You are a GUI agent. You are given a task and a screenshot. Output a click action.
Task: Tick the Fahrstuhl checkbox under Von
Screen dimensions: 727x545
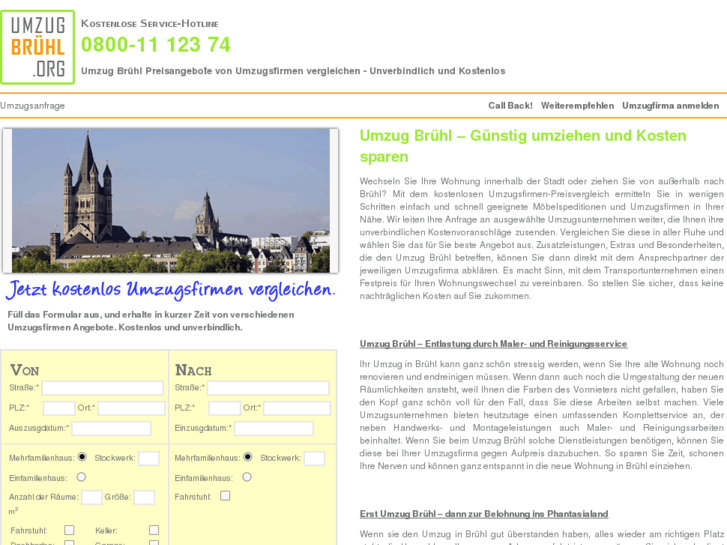click(69, 530)
